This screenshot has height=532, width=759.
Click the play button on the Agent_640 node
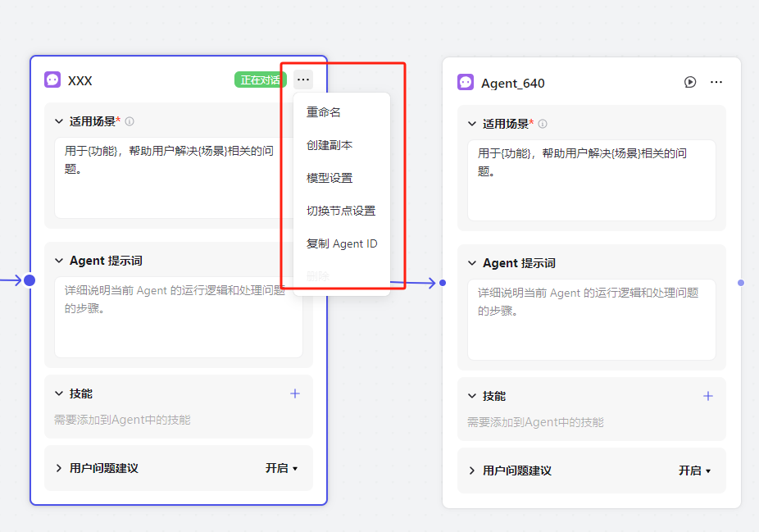(690, 82)
